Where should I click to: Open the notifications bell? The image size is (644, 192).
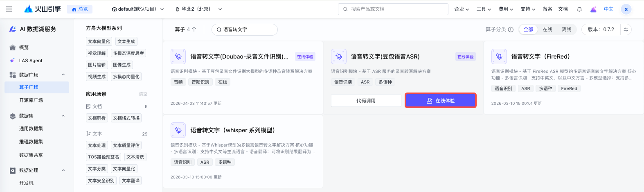tap(579, 9)
